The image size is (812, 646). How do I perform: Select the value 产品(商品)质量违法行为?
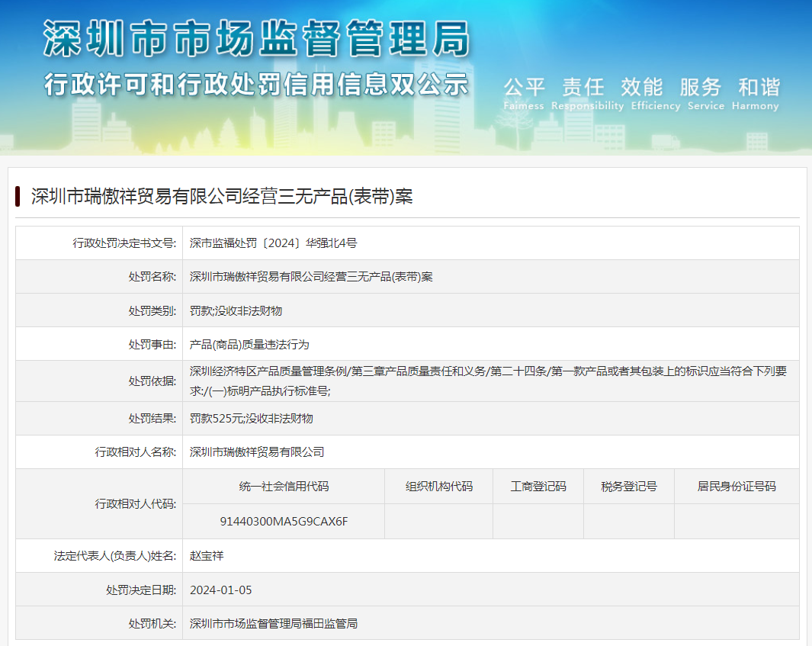point(249,345)
